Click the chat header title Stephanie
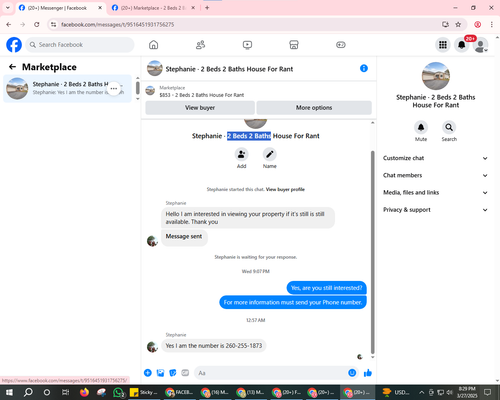The image size is (500, 400). (229, 69)
